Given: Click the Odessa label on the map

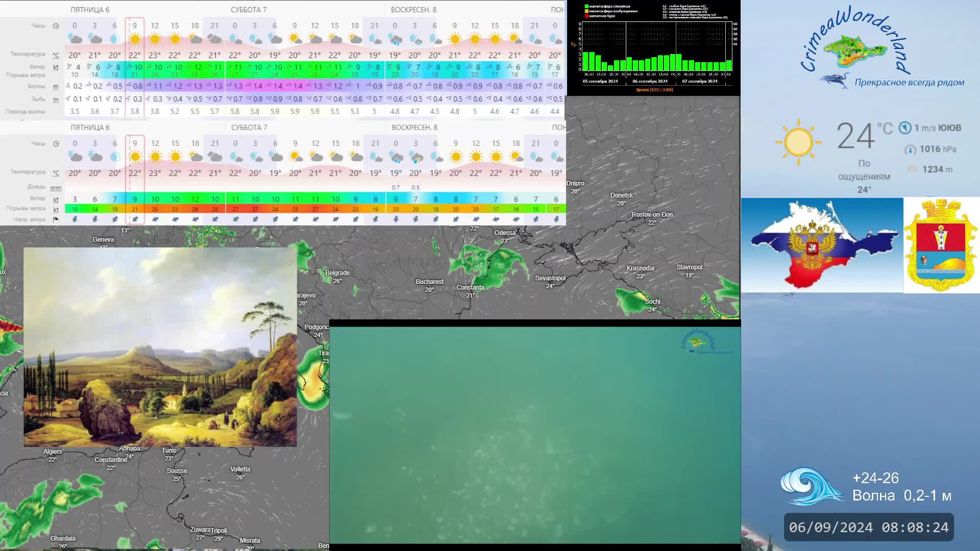Looking at the screenshot, I should [x=505, y=233].
